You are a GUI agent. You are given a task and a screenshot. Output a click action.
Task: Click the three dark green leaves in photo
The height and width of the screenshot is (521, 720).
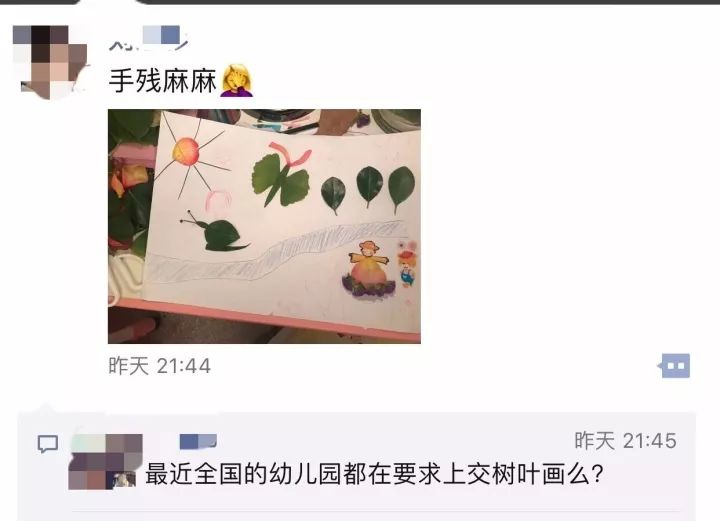368,189
